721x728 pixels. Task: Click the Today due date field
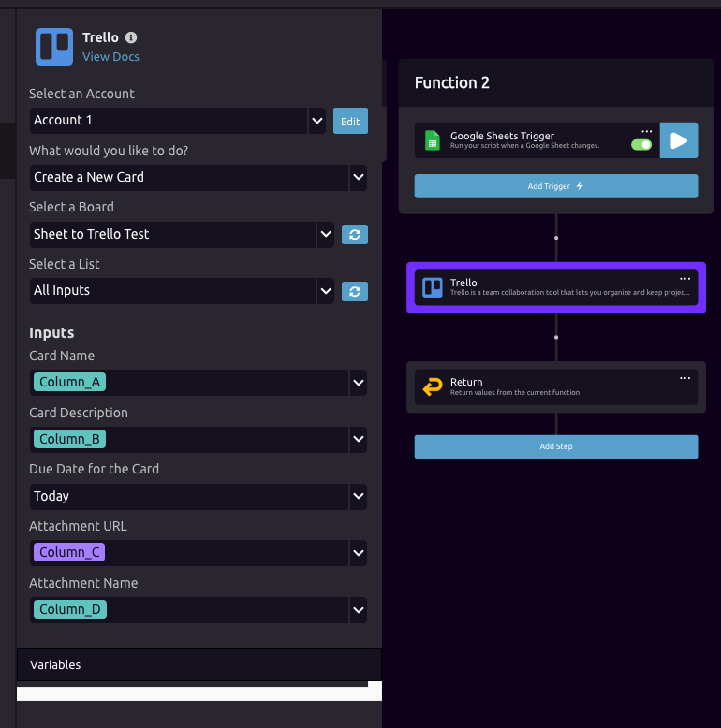[189, 496]
